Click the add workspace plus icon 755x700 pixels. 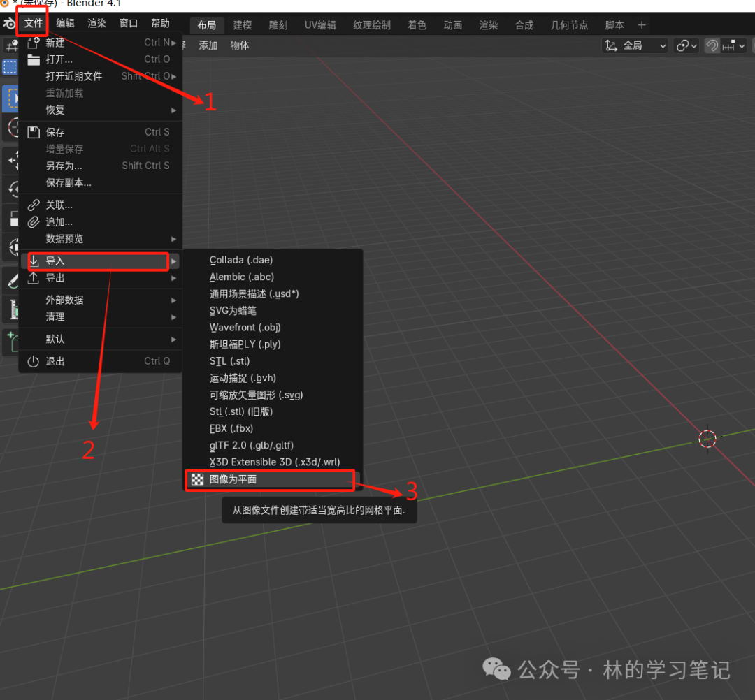coord(642,25)
